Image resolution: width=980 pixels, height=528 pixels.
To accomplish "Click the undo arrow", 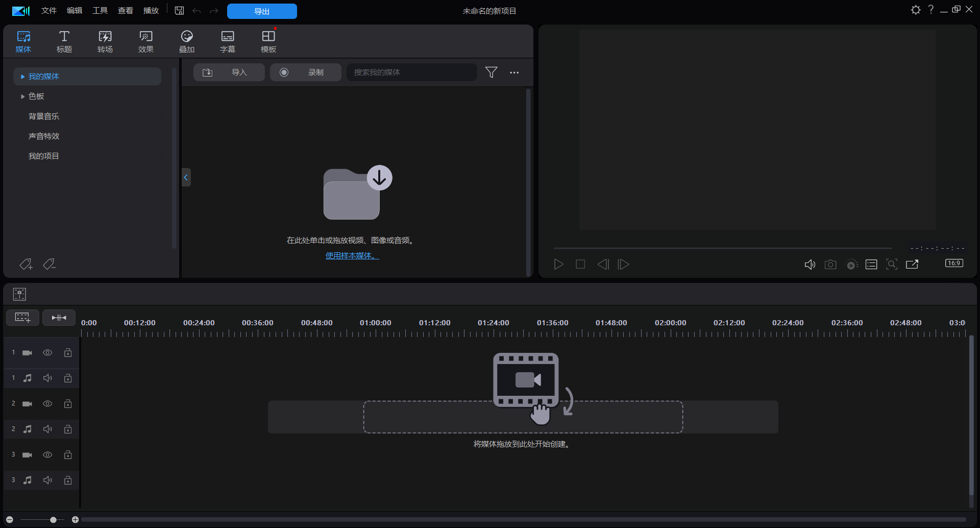I will [x=197, y=11].
